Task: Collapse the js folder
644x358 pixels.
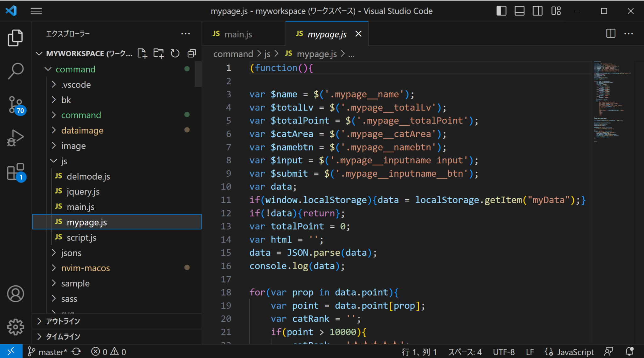Action: pos(64,161)
